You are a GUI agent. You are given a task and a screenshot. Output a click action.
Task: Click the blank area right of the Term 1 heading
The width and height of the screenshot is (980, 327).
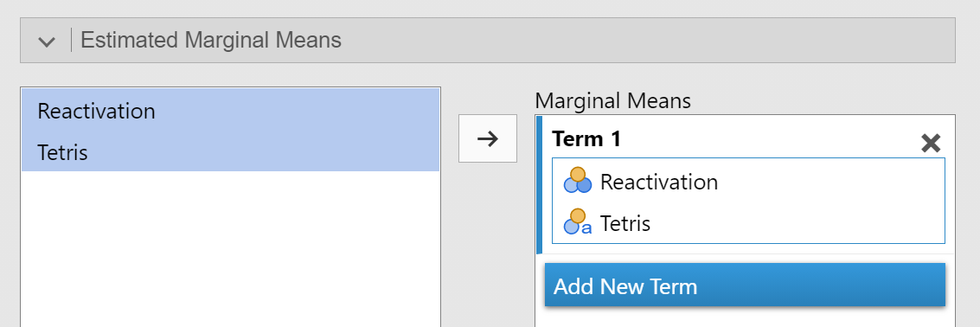click(769, 138)
